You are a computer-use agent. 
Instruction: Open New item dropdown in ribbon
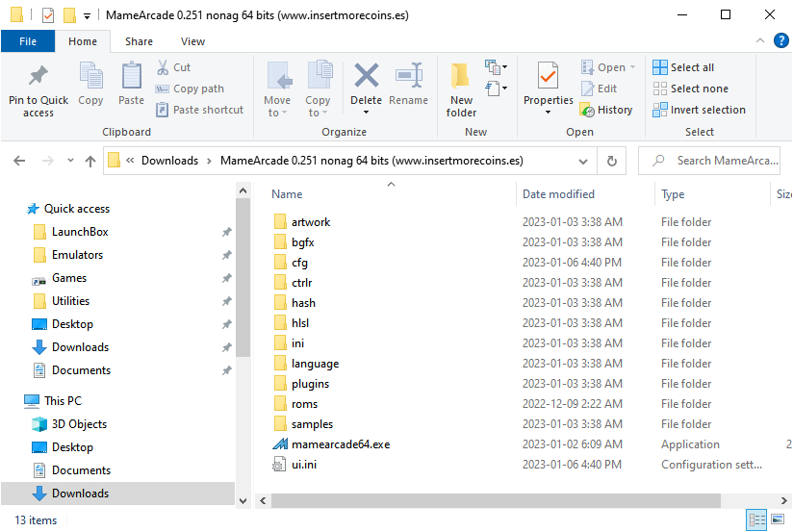tap(497, 67)
